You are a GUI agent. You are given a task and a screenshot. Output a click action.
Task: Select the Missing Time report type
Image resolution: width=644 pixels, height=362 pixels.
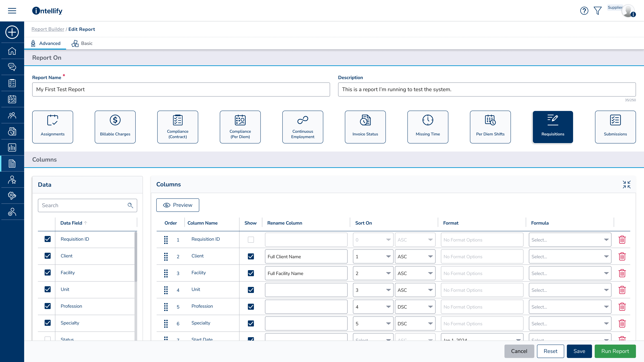(428, 127)
